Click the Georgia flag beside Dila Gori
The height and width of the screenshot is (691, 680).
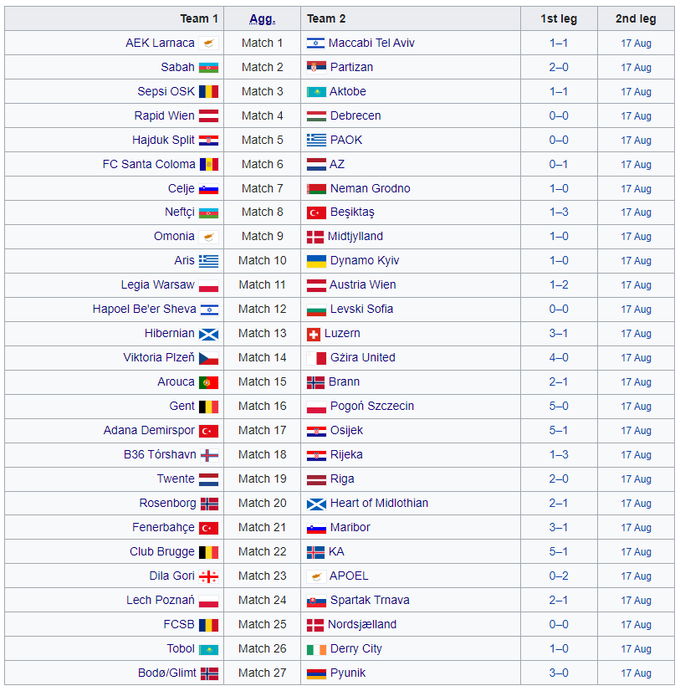tap(208, 576)
